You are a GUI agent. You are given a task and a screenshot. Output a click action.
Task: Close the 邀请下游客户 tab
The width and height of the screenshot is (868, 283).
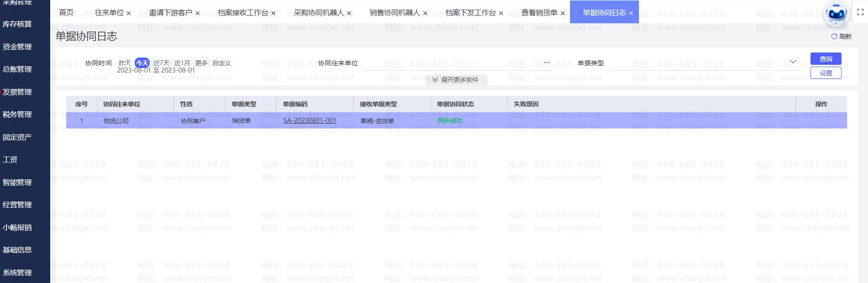[x=198, y=13]
